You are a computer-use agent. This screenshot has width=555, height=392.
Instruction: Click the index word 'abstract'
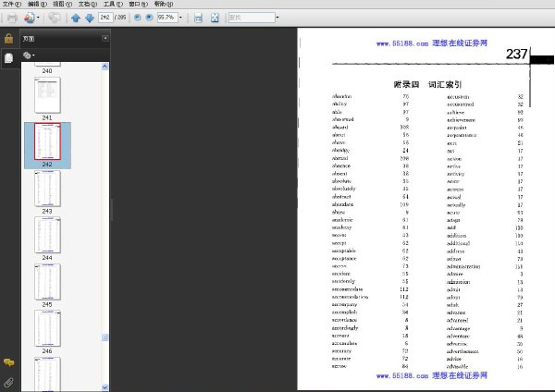[x=341, y=197]
